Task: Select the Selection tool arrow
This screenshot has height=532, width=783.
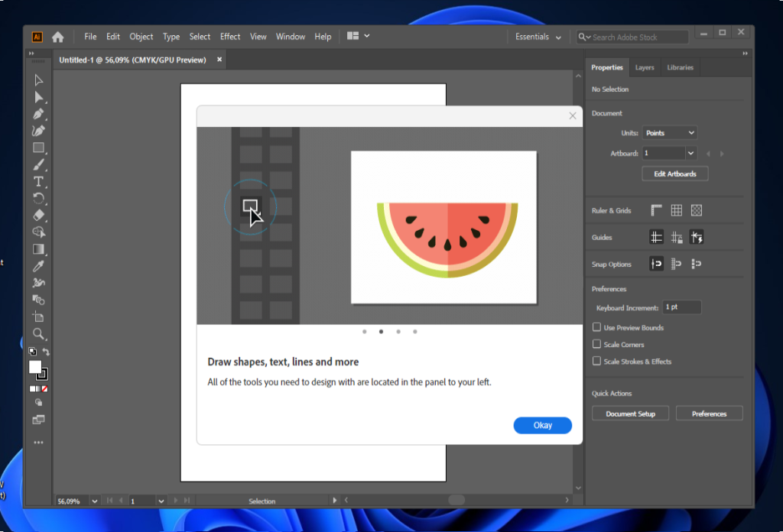Action: (x=38, y=80)
